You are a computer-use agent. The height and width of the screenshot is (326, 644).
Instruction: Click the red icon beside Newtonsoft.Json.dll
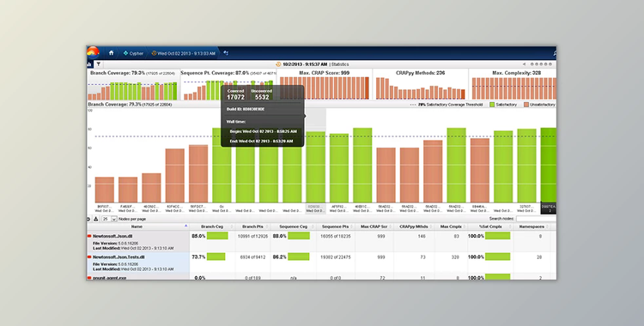click(89, 237)
